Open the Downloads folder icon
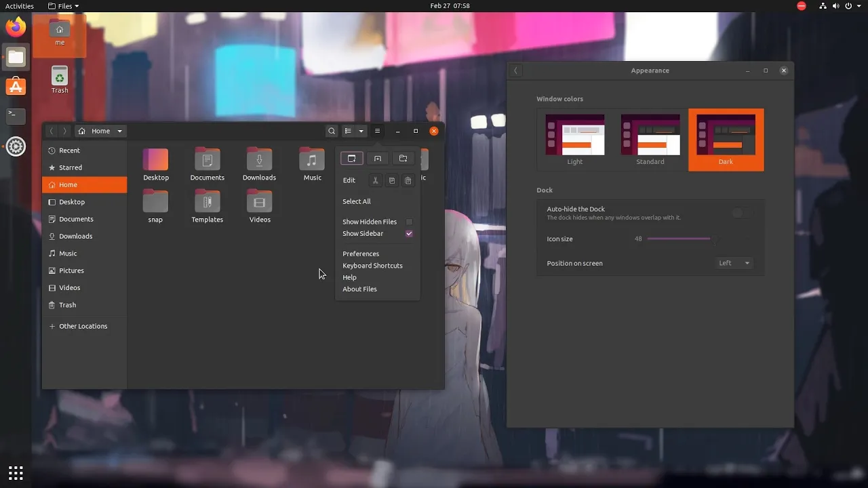This screenshot has width=868, height=488. (x=259, y=164)
